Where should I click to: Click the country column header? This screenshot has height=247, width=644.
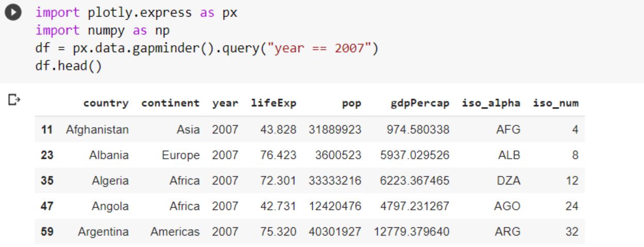click(106, 103)
